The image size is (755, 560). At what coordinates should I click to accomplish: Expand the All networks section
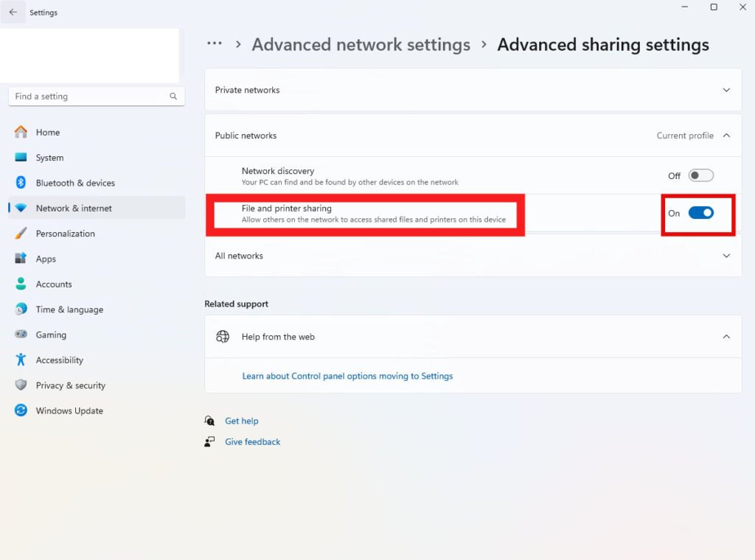point(726,256)
